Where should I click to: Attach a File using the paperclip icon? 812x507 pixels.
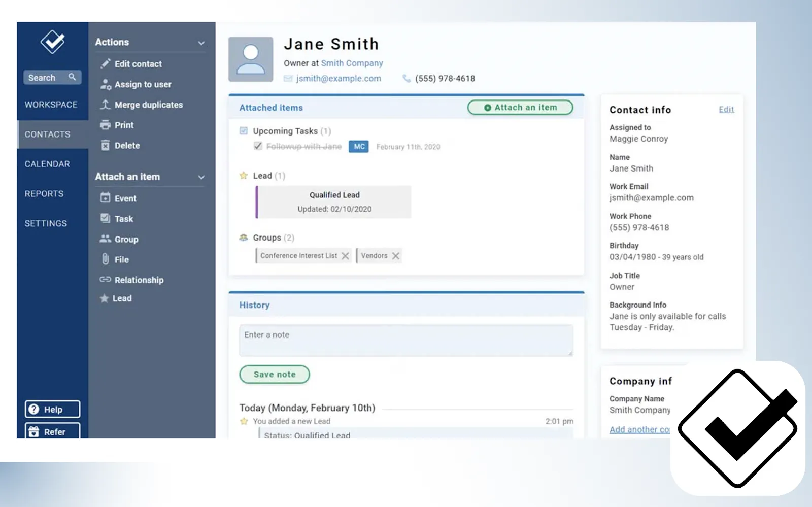pyautogui.click(x=105, y=259)
